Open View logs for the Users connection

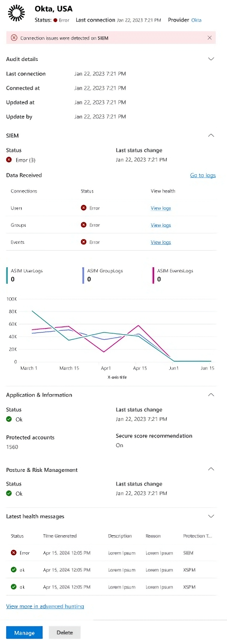161,208
